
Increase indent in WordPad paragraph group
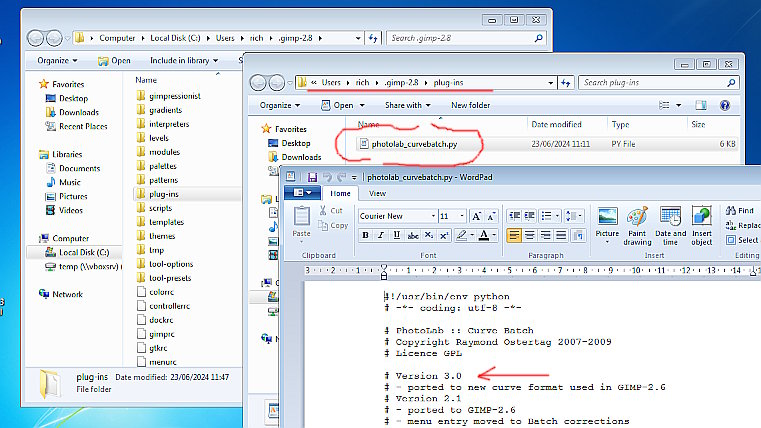pos(529,216)
